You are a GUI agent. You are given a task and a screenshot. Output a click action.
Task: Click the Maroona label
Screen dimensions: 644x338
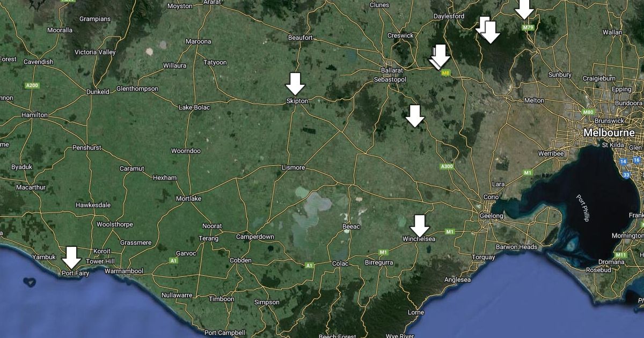point(198,42)
